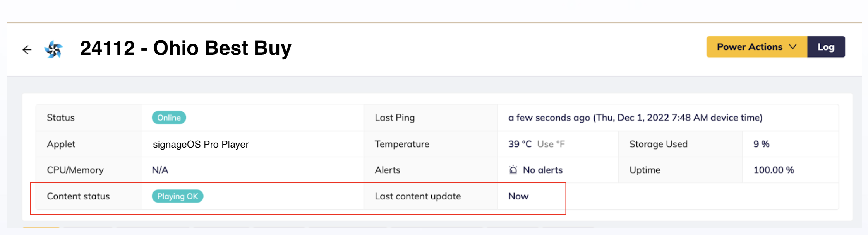Click the chevron arrow on Power Actions
868x235 pixels.
click(793, 47)
